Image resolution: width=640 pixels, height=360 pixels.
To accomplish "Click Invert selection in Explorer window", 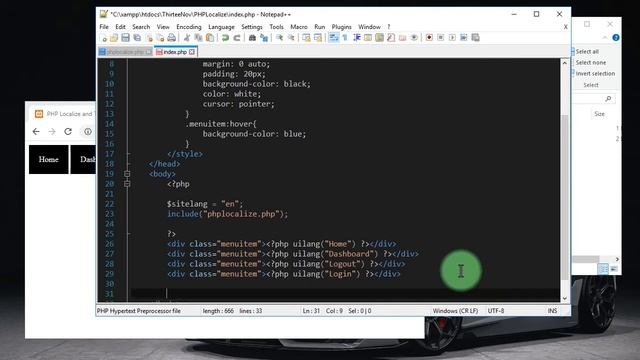I will point(595,73).
